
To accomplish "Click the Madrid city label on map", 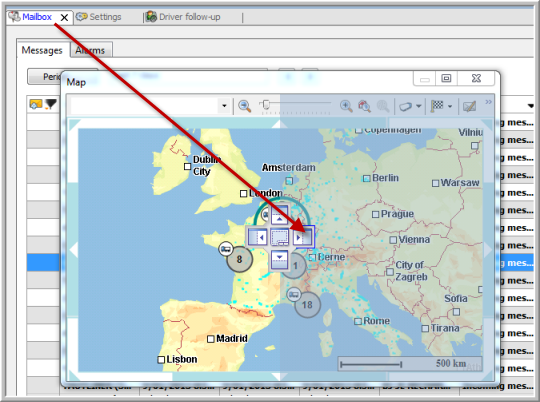I will [x=232, y=339].
